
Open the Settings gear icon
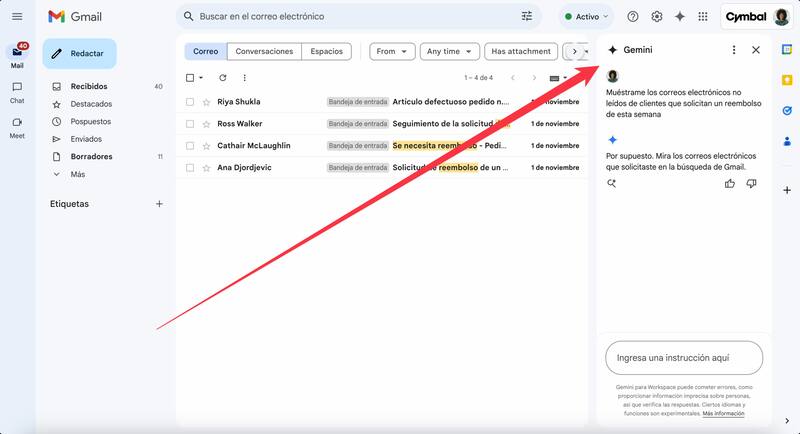pyautogui.click(x=657, y=16)
